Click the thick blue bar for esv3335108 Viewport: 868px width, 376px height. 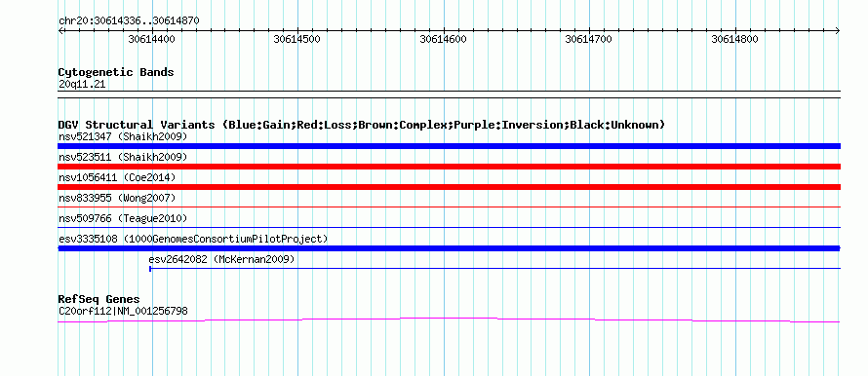click(449, 248)
